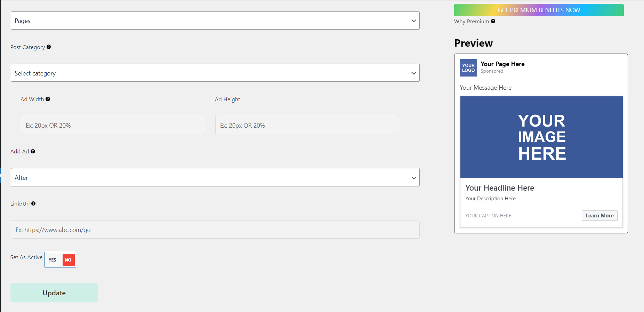Click the Update button
The width and height of the screenshot is (644, 312).
point(54,293)
